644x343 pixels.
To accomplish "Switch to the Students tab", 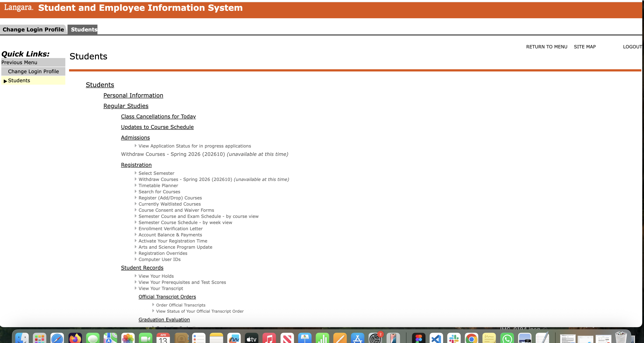I will click(84, 29).
